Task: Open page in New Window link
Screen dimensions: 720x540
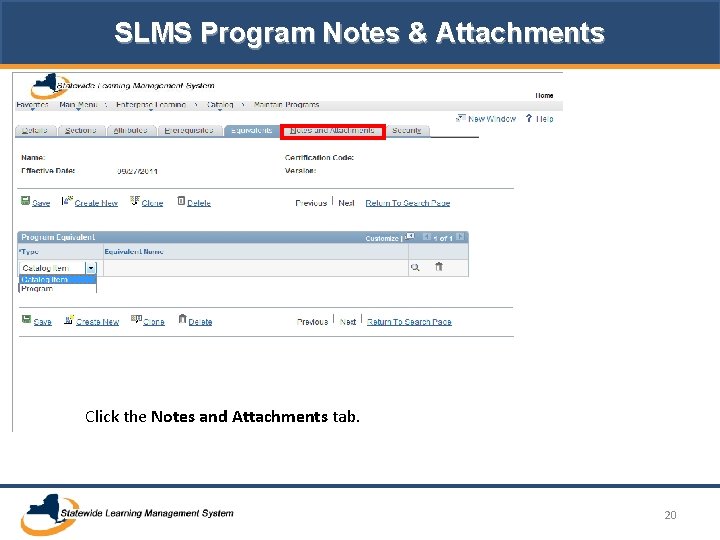Action: 492,119
